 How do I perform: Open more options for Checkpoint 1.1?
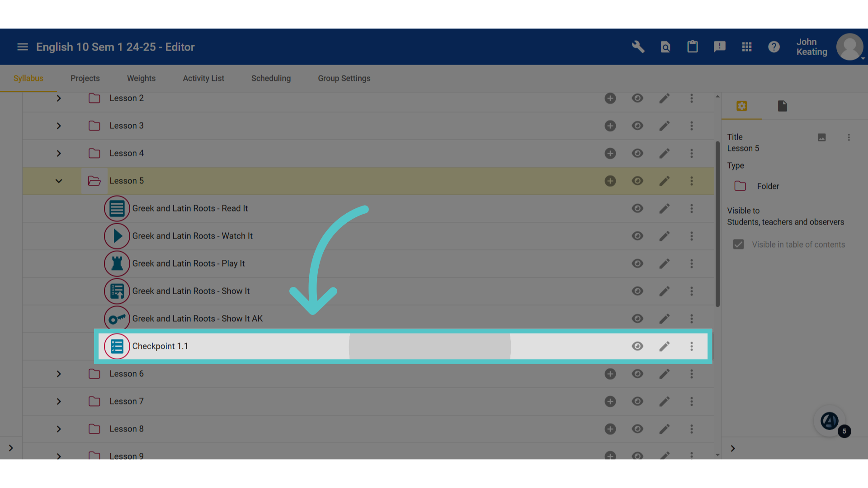click(691, 346)
